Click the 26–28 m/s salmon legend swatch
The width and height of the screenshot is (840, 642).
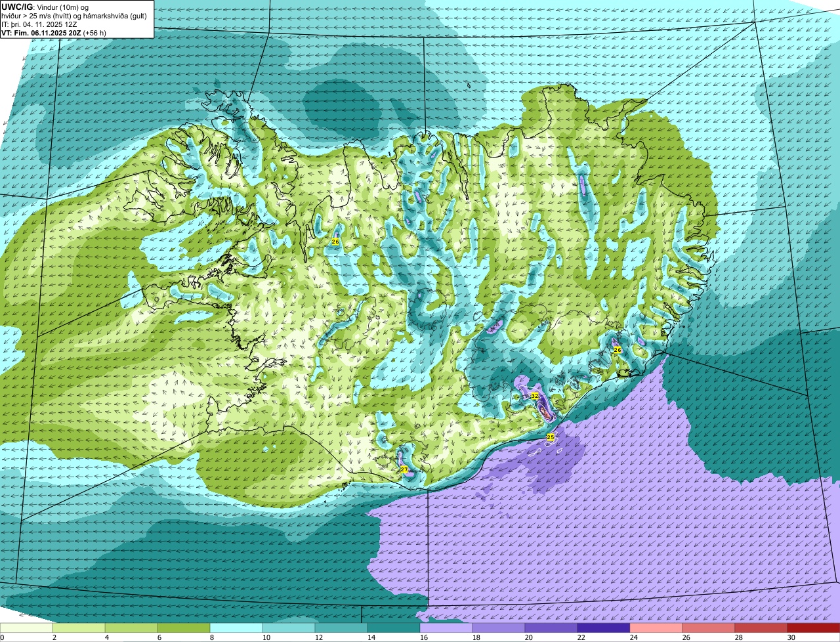[x=709, y=628]
